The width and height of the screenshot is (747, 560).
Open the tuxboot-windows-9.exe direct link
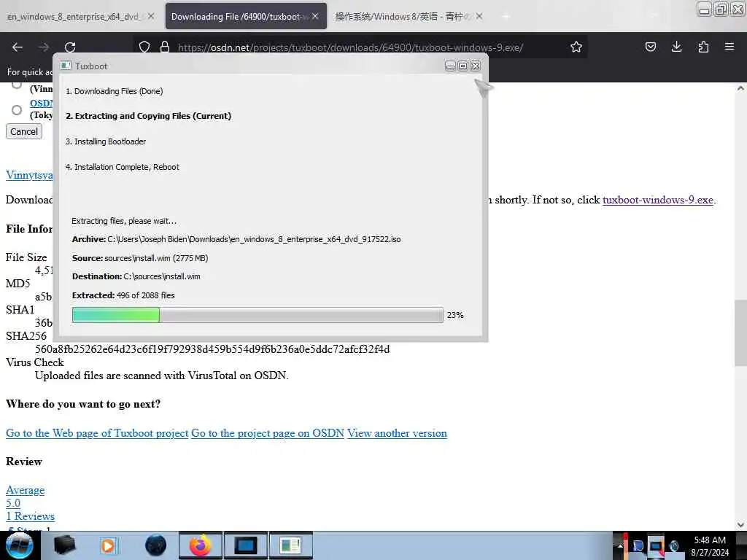coord(657,200)
